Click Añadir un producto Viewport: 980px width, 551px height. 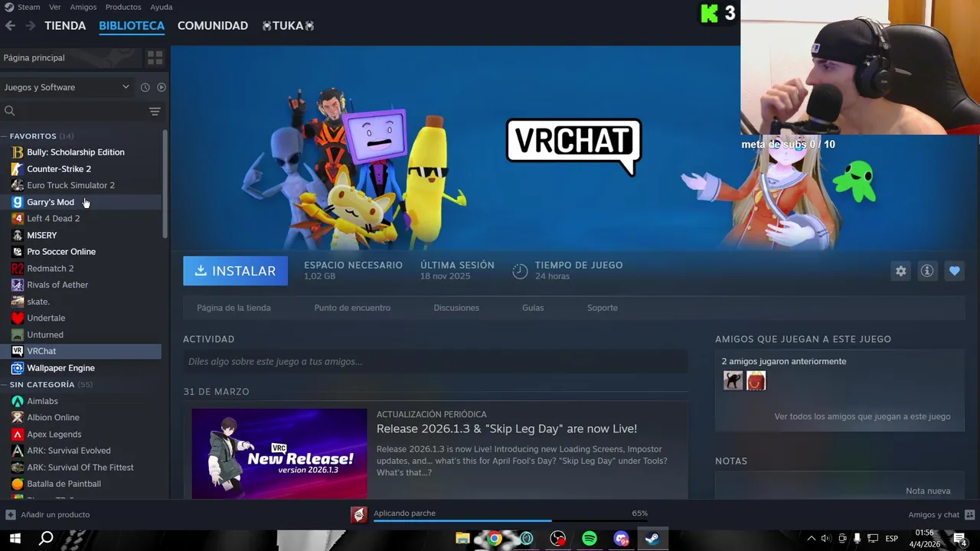coord(47,515)
